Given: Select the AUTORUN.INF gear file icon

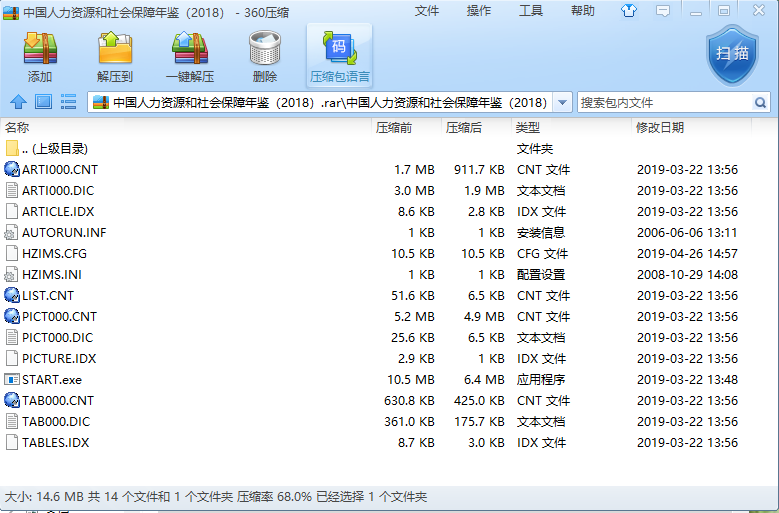Looking at the screenshot, I should coord(12,232).
